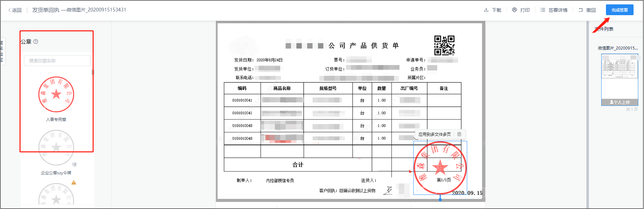The height and width of the screenshot is (209, 644).
Task: Click the file name 微信图片_20200915... in list
Action: [x=618, y=48]
